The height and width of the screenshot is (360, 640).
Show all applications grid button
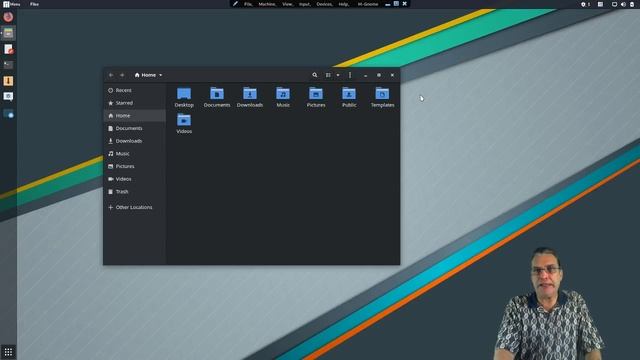click(8, 352)
